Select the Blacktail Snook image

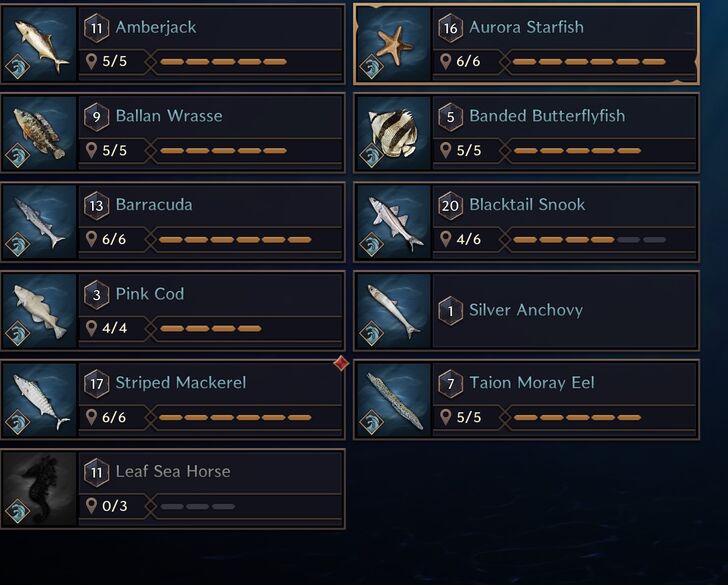pyautogui.click(x=393, y=222)
